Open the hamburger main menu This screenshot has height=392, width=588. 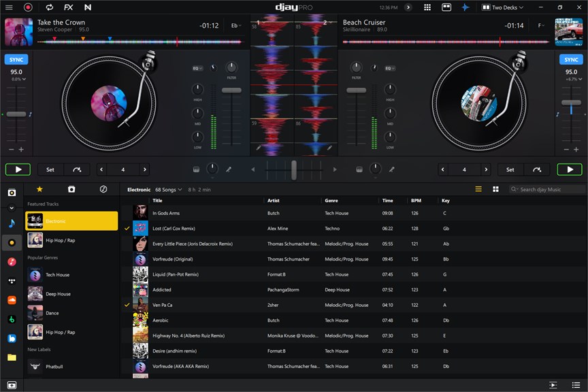pyautogui.click(x=9, y=7)
